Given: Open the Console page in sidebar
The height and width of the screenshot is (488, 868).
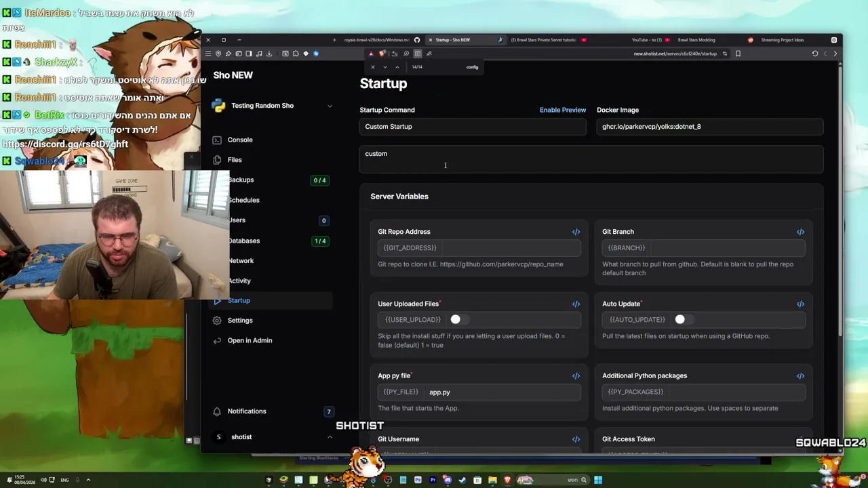Looking at the screenshot, I should (240, 140).
